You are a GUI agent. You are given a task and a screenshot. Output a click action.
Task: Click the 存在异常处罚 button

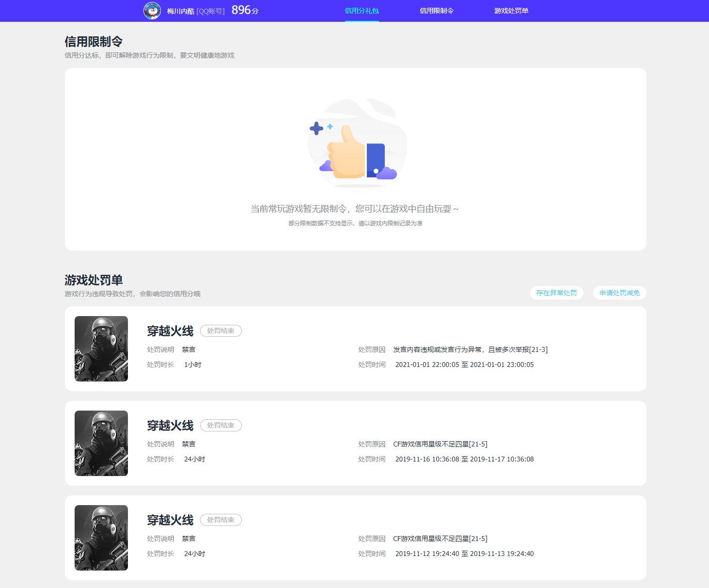click(556, 292)
